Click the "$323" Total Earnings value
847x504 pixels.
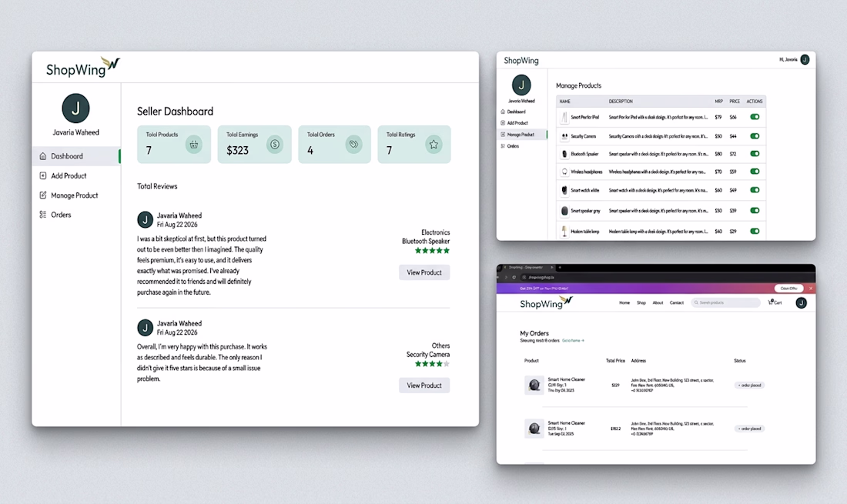(238, 151)
